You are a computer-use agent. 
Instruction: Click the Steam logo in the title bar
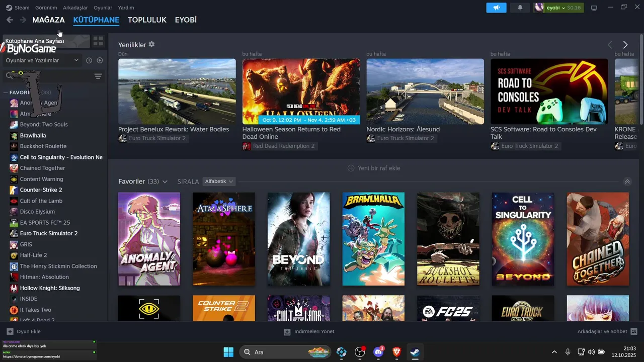[9, 8]
